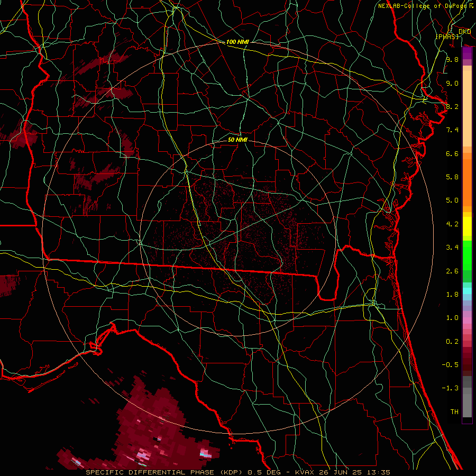Select the 1.8 legend value
This screenshot has height=476, width=476.
(452, 295)
